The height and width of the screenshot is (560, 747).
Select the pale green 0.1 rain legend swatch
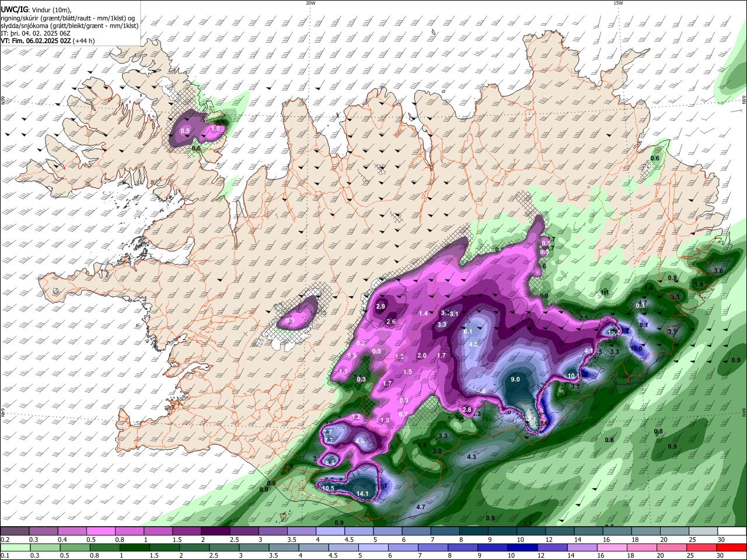coord(15,547)
